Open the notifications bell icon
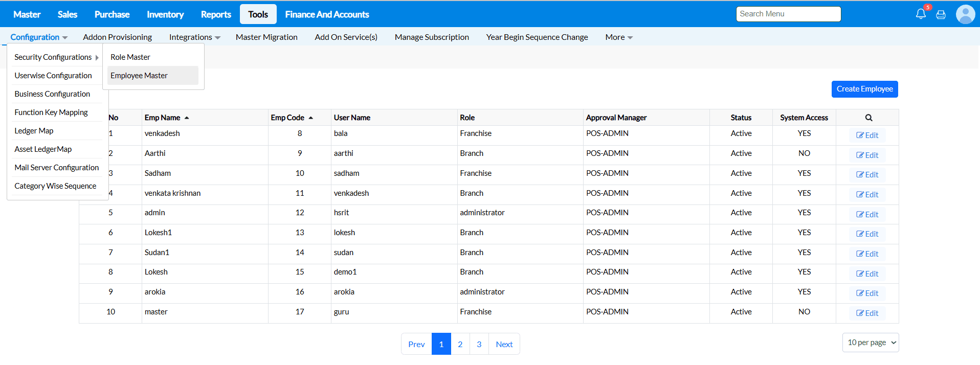Viewport: 980px width, 365px height. pos(921,14)
